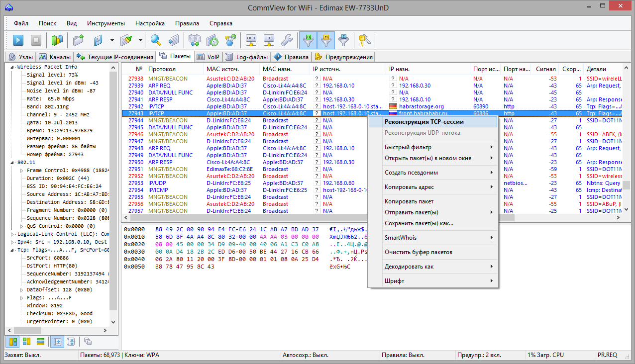Viewport: 635px width, 364px height.
Task: Click the green-yellow map toolbar icon
Action: pos(57,40)
